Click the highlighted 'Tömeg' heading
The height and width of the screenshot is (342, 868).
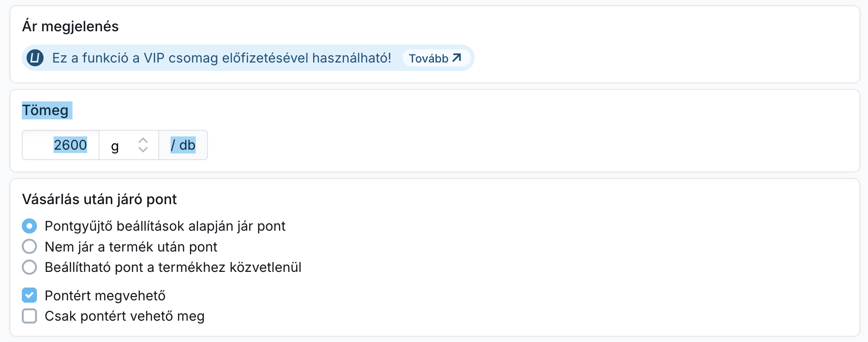(45, 110)
